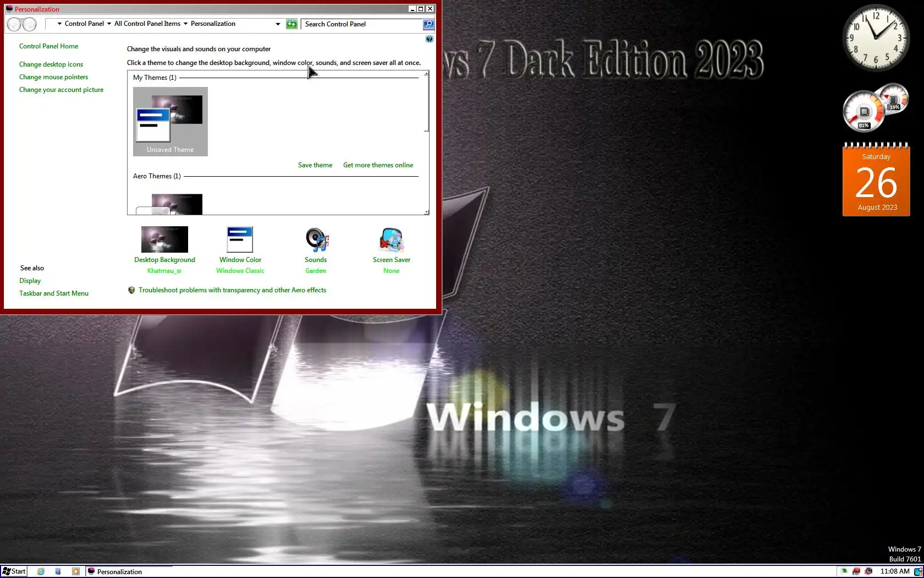Select the theme thumbnail under Aero Themes
This screenshot has width=924, height=578.
coord(170,204)
